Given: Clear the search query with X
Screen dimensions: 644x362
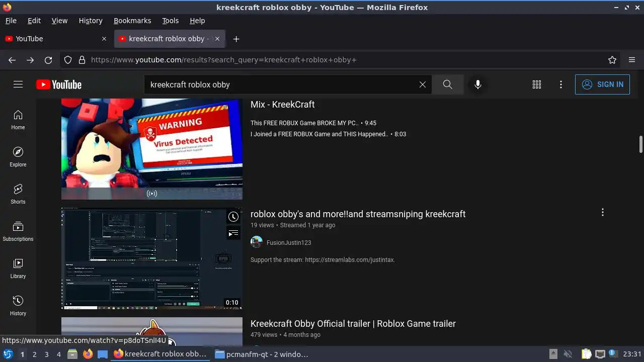Looking at the screenshot, I should pos(423,84).
